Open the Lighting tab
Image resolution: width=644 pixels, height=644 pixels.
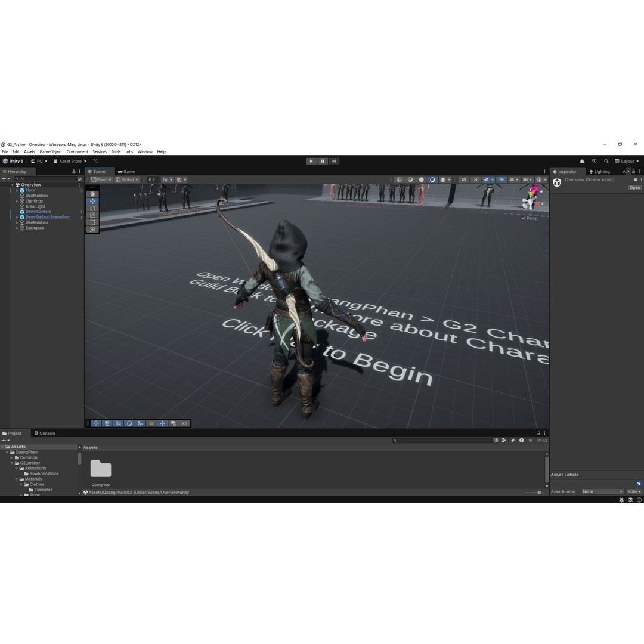pyautogui.click(x=600, y=172)
